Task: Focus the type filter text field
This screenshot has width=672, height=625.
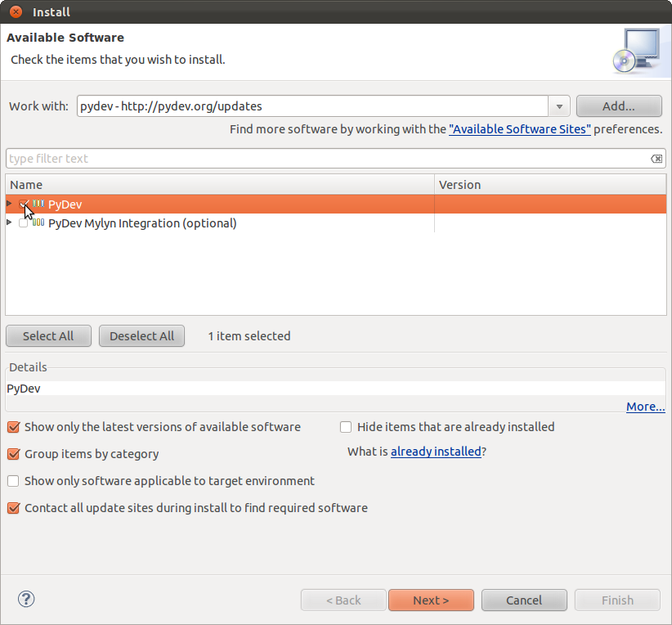Action: pyautogui.click(x=327, y=159)
